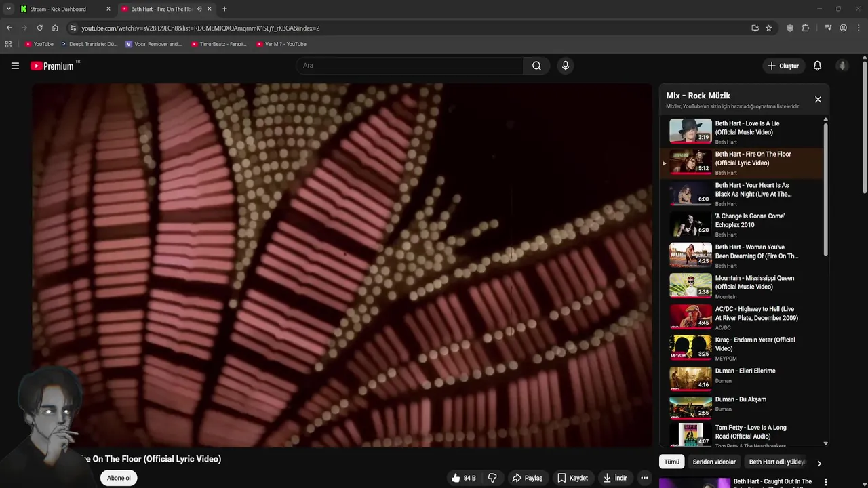Open options for Caught Out In The Rain
868x488 pixels.
click(x=825, y=482)
